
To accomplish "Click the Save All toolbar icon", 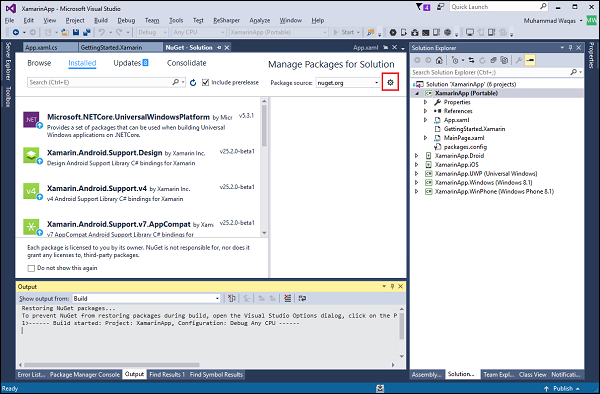I will pos(87,33).
